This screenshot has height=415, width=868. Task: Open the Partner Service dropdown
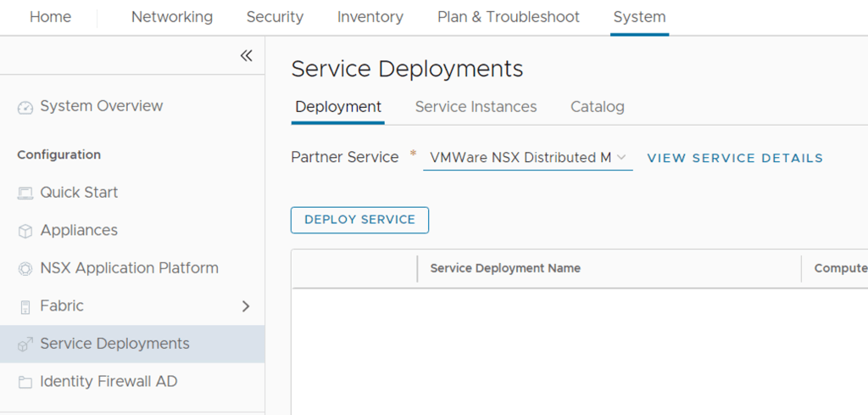point(527,158)
